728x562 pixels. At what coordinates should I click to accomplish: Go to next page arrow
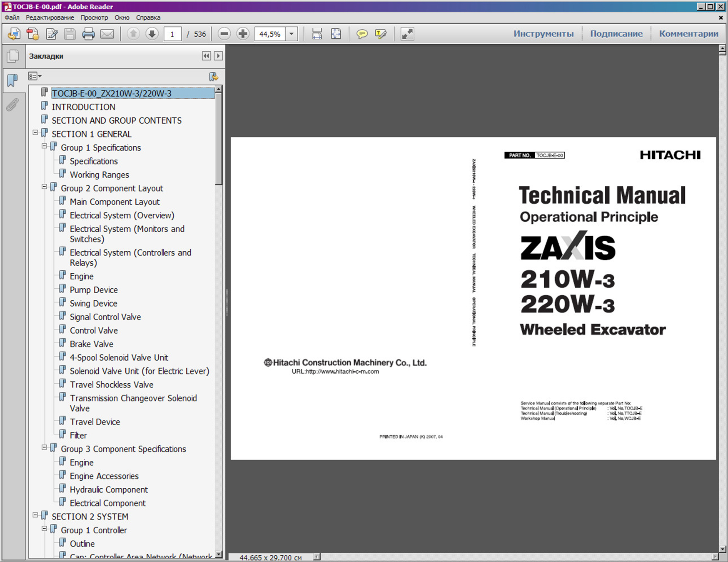point(152,34)
